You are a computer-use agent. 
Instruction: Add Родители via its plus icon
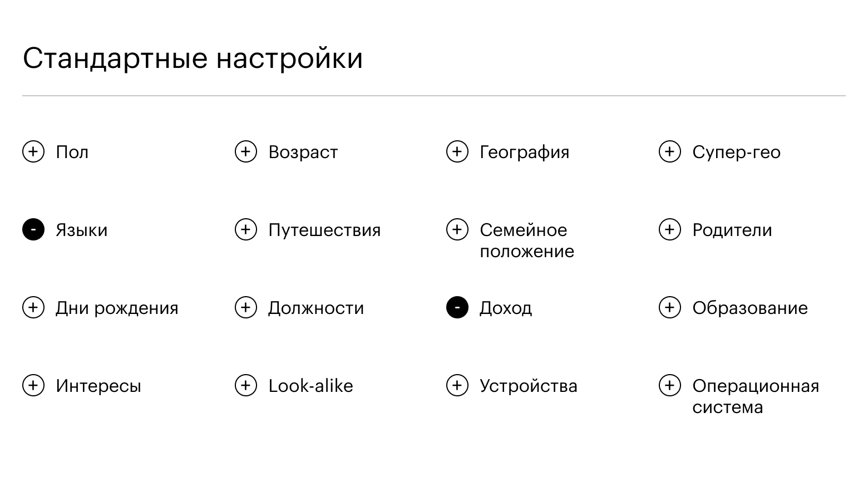tap(670, 229)
